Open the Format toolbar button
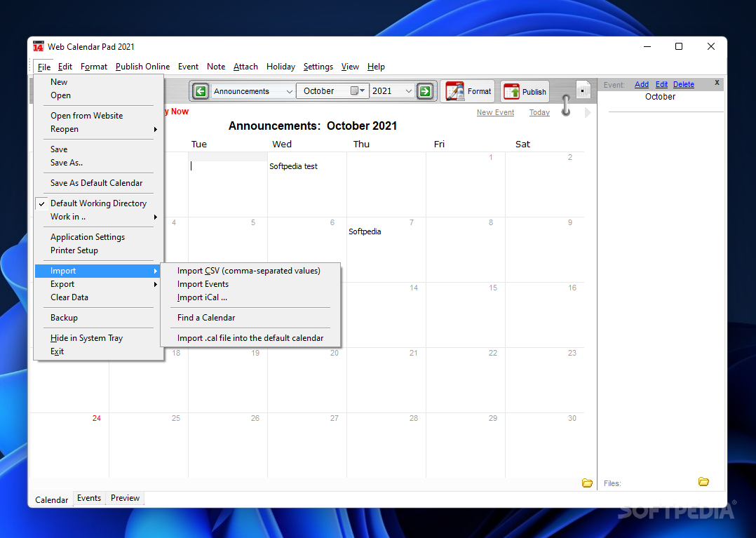Viewport: 756px width, 538px height. click(468, 91)
